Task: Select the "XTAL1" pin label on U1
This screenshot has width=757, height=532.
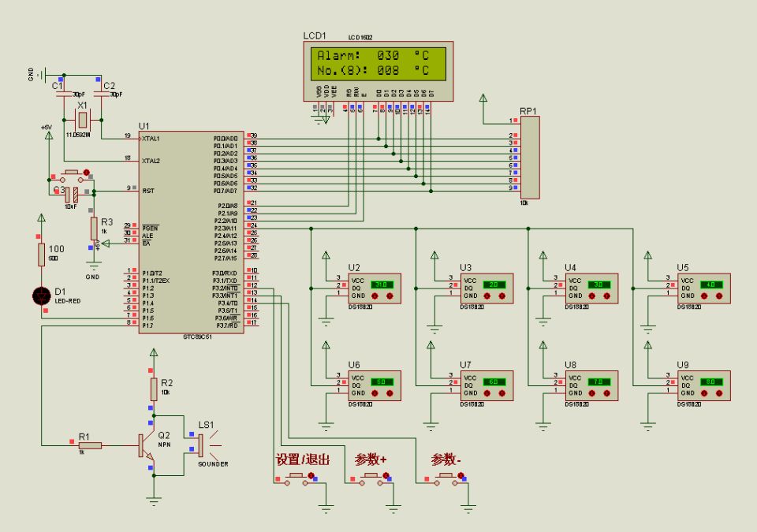Action: point(151,139)
